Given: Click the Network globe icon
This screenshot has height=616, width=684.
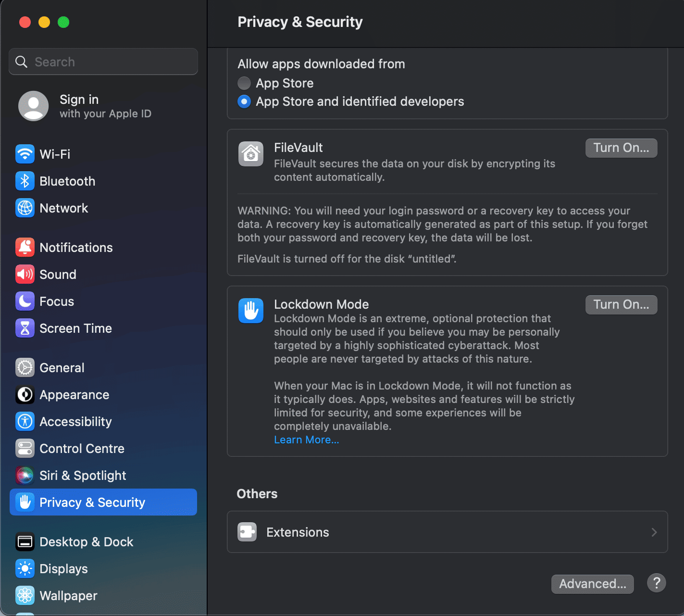Looking at the screenshot, I should click(25, 208).
